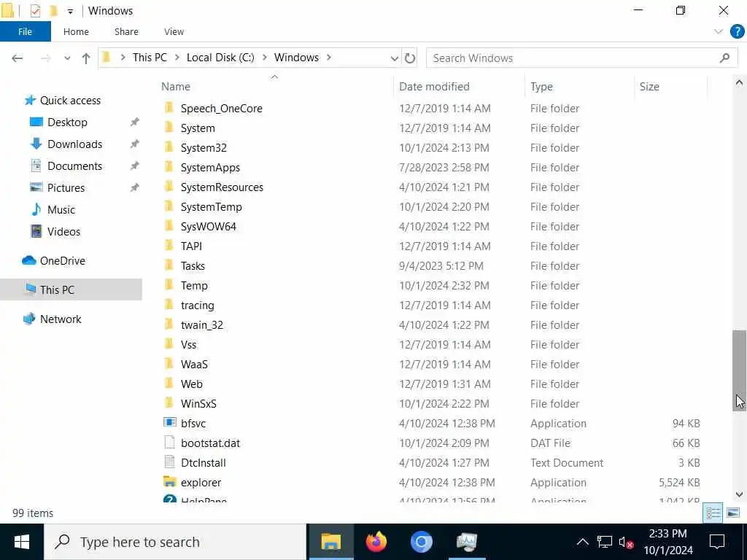Show hidden system tray icons
Image resolution: width=747 pixels, height=560 pixels.
(582, 542)
